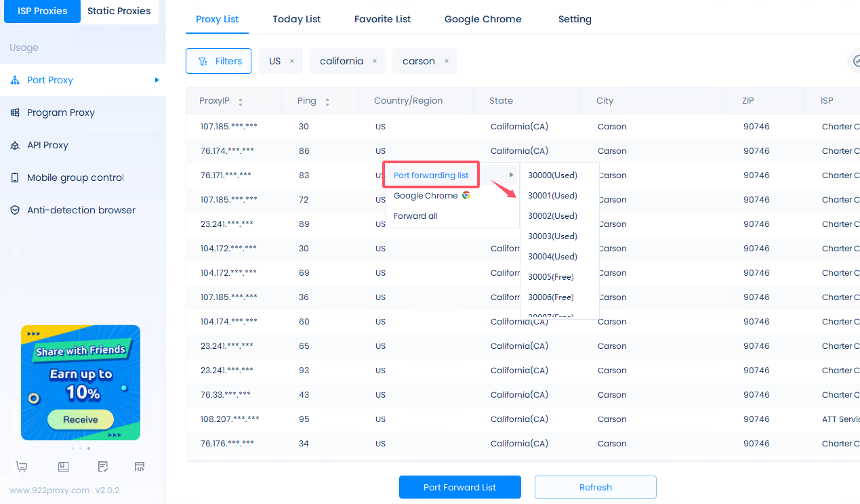Switch to the Today List tab

(x=297, y=19)
